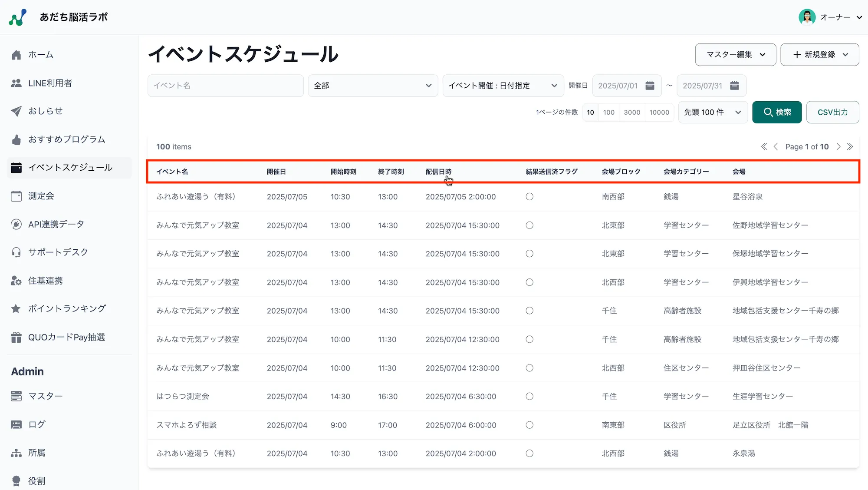Click the owner avatar image
The height and width of the screenshot is (490, 868).
(x=807, y=17)
